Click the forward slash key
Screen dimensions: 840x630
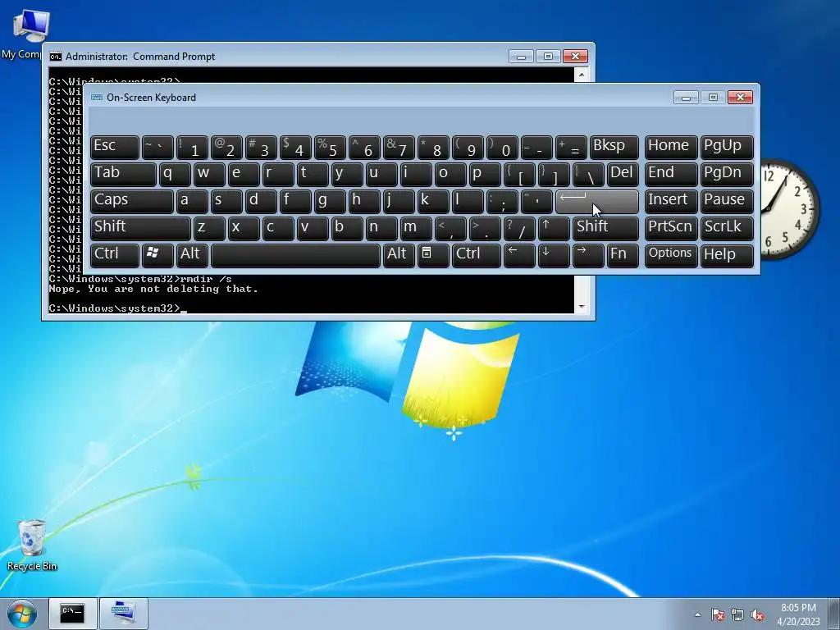pos(519,228)
